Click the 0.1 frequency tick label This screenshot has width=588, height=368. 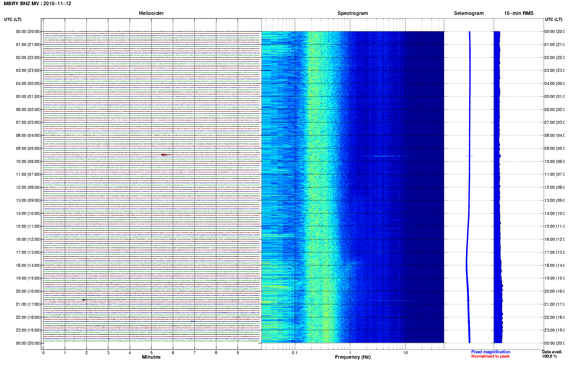[295, 353]
